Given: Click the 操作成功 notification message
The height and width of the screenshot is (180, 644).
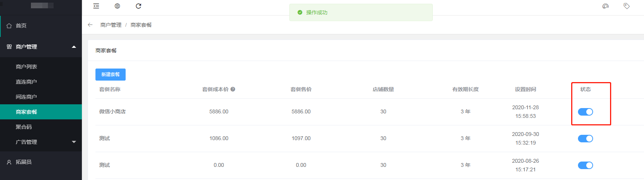Looking at the screenshot, I should click(317, 12).
